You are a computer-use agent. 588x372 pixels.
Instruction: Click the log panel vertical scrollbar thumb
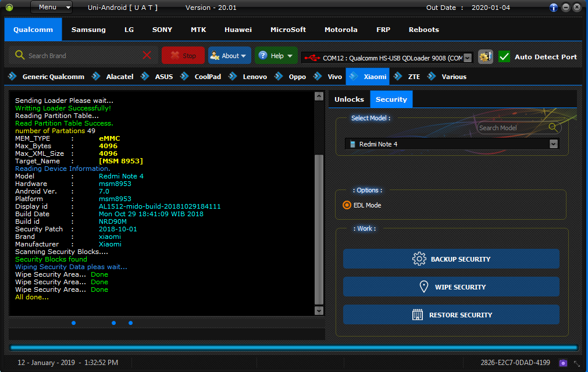pos(319,229)
